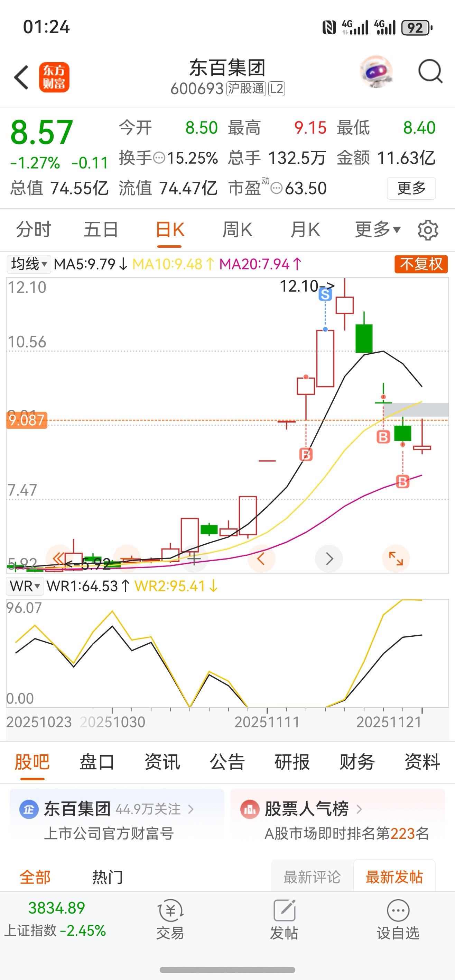The height and width of the screenshot is (980, 455).
Task: Select the 全部 posts filter
Action: (35, 877)
